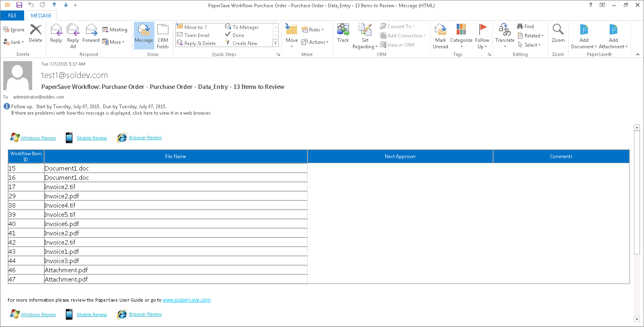Open www.papersave.com link
Screen dimensions: 644x327
click(x=187, y=300)
